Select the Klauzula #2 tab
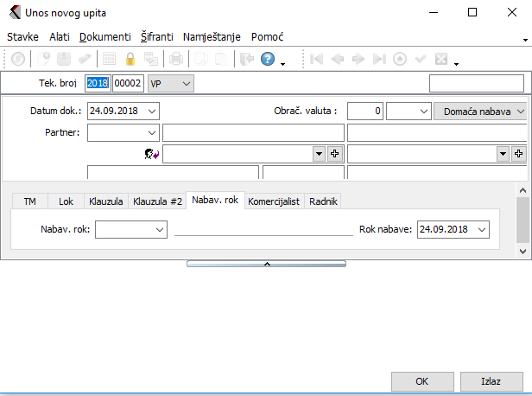 (x=157, y=201)
